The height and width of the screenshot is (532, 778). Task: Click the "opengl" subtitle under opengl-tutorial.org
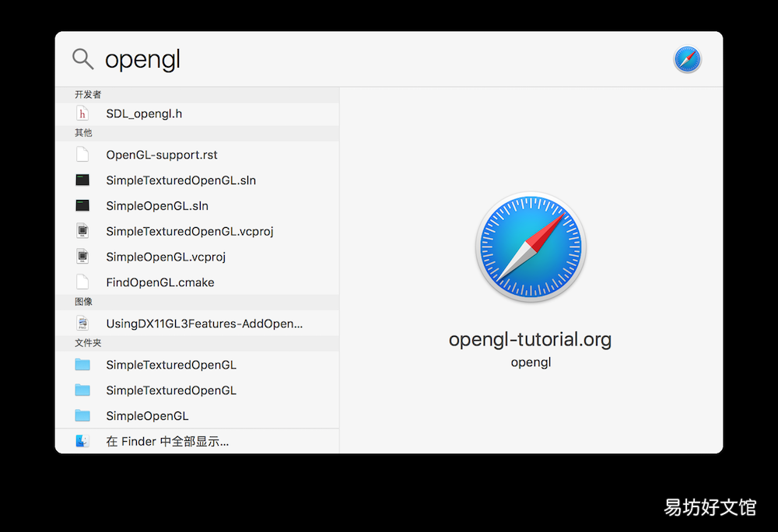click(x=531, y=362)
